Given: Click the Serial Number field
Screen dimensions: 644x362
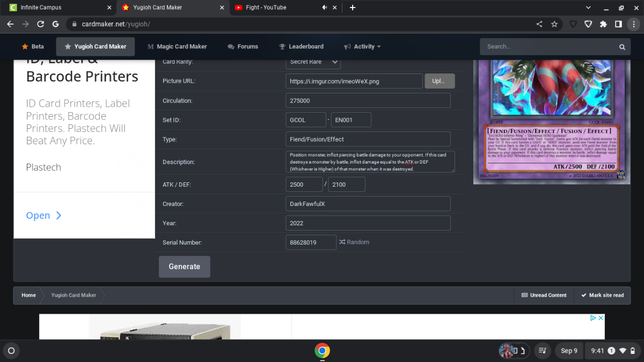Looking at the screenshot, I should coord(311,242).
